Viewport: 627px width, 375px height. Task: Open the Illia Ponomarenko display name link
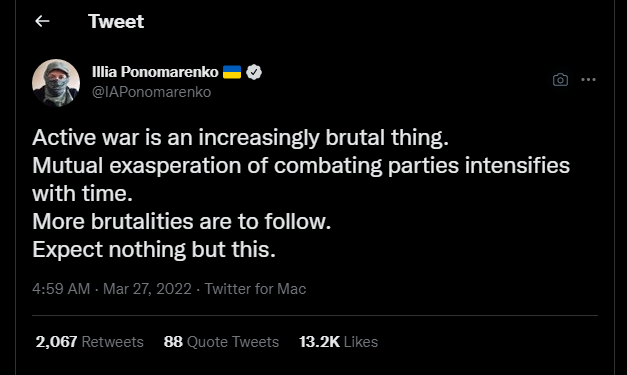pos(155,72)
